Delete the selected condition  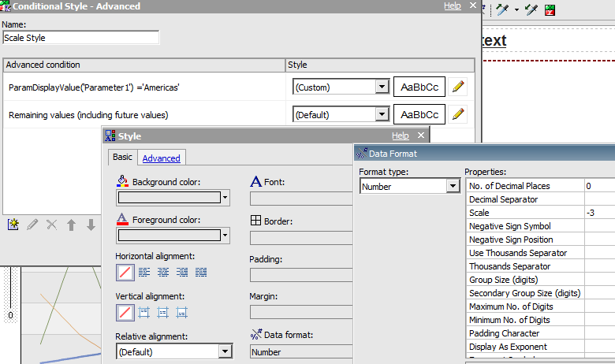[52, 225]
